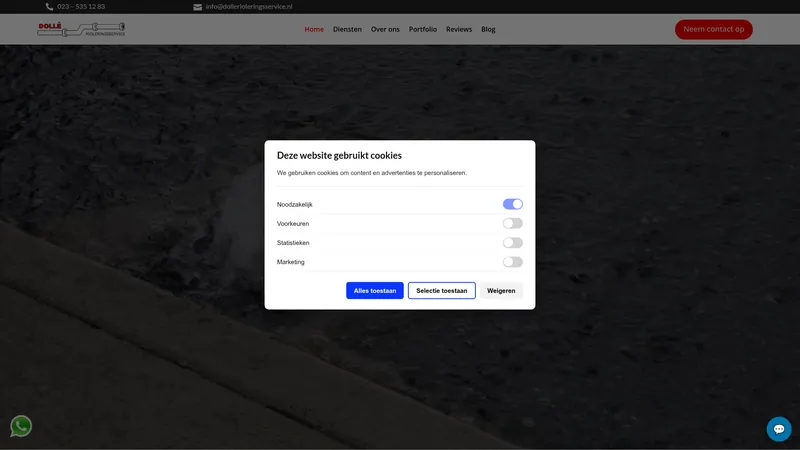Open the WhatsApp chat icon

tap(21, 426)
